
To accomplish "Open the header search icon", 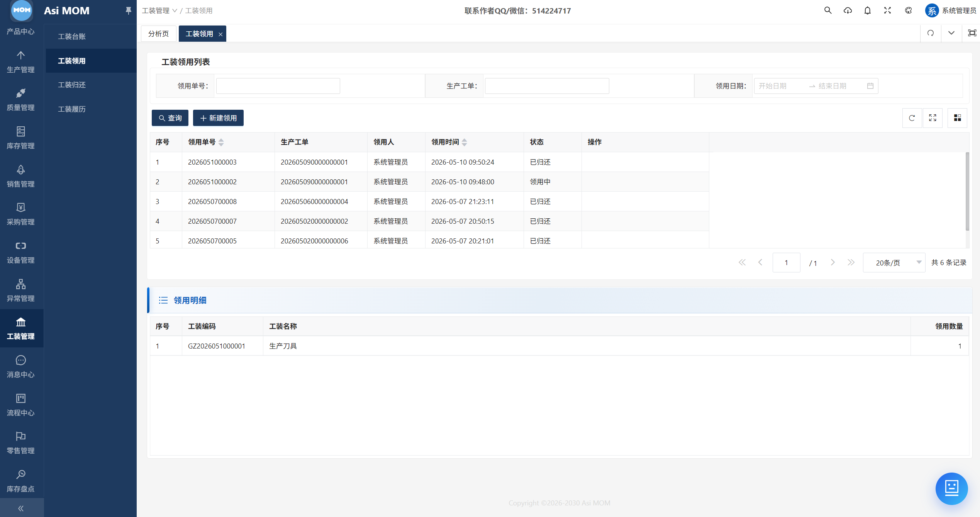I will [x=828, y=10].
